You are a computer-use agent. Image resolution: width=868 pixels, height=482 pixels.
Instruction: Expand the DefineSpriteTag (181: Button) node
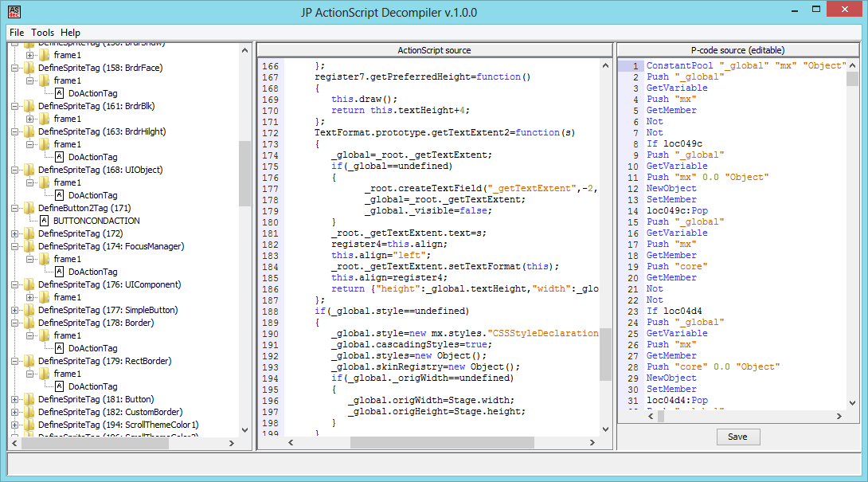click(15, 399)
